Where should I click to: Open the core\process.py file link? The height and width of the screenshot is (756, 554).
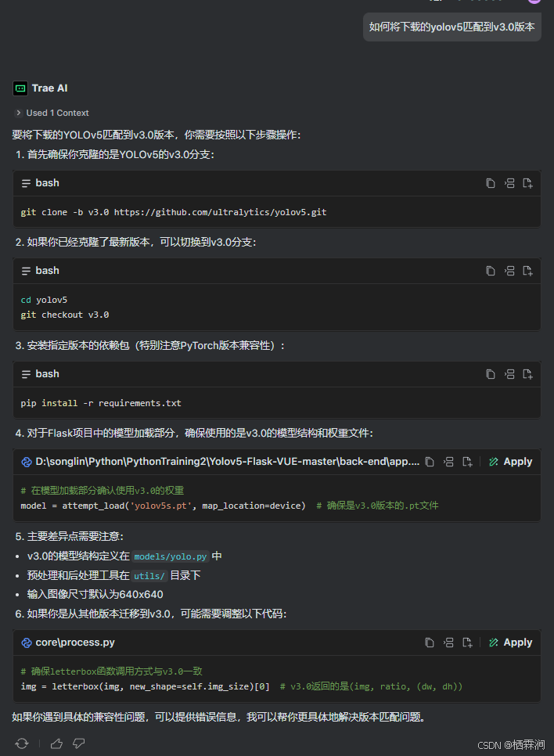[x=75, y=643]
